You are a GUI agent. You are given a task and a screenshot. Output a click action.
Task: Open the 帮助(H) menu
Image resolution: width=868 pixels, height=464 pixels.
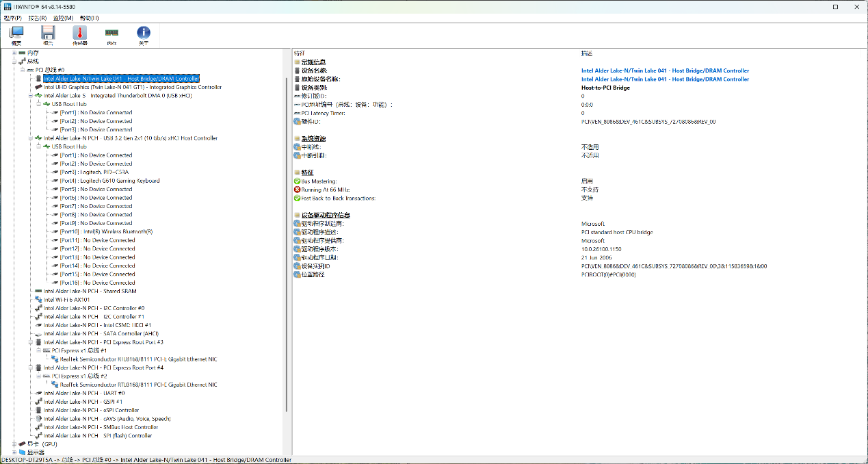[x=89, y=18]
